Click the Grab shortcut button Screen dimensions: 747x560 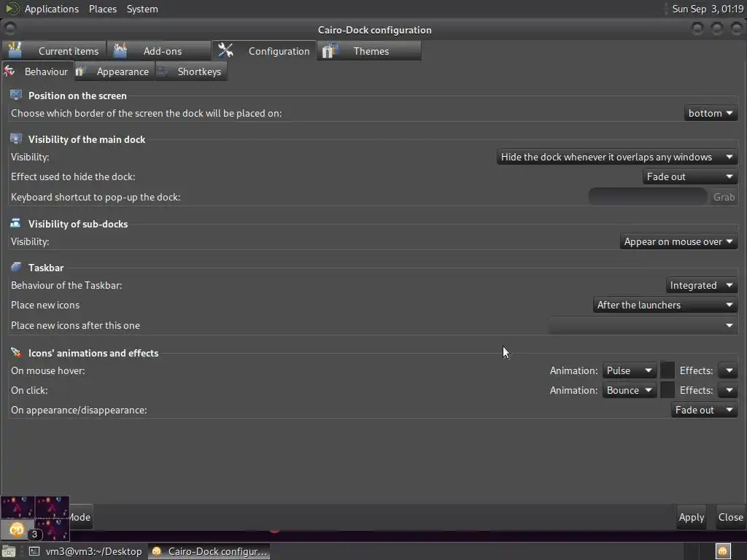coord(724,197)
